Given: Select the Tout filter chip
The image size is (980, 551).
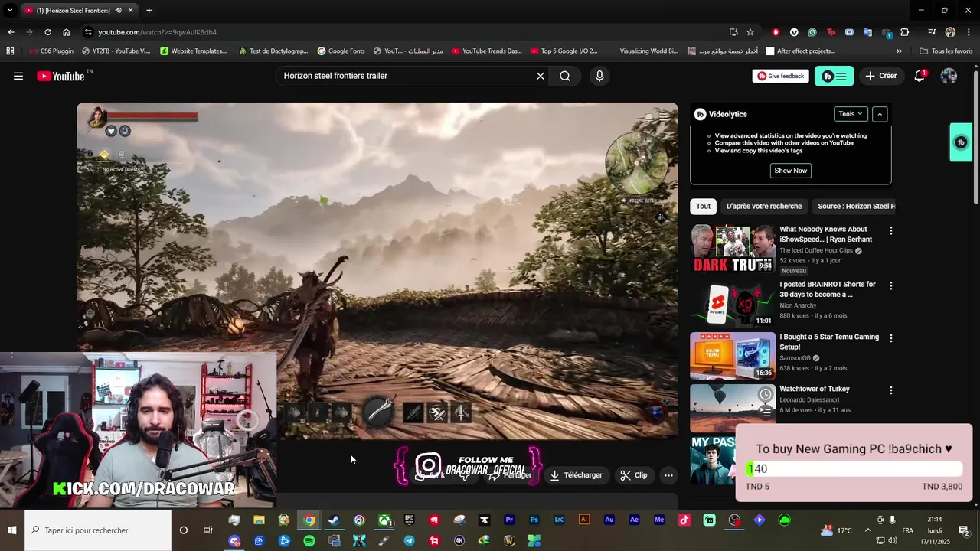Looking at the screenshot, I should [704, 206].
